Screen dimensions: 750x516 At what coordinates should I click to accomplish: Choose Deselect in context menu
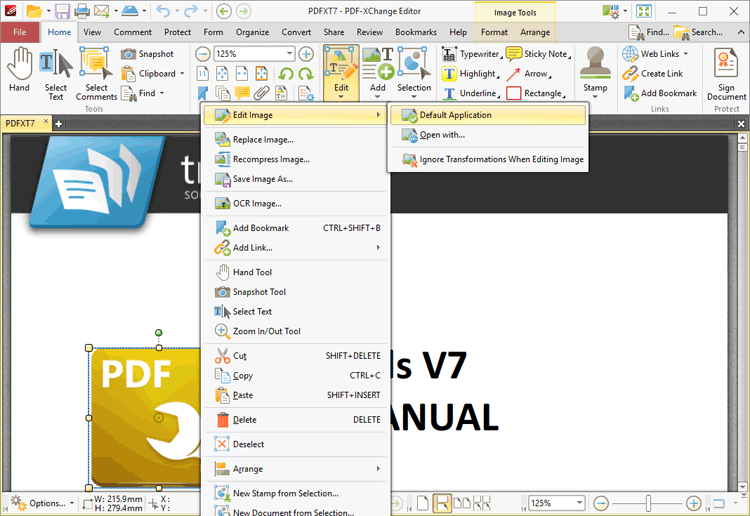[x=297, y=444]
